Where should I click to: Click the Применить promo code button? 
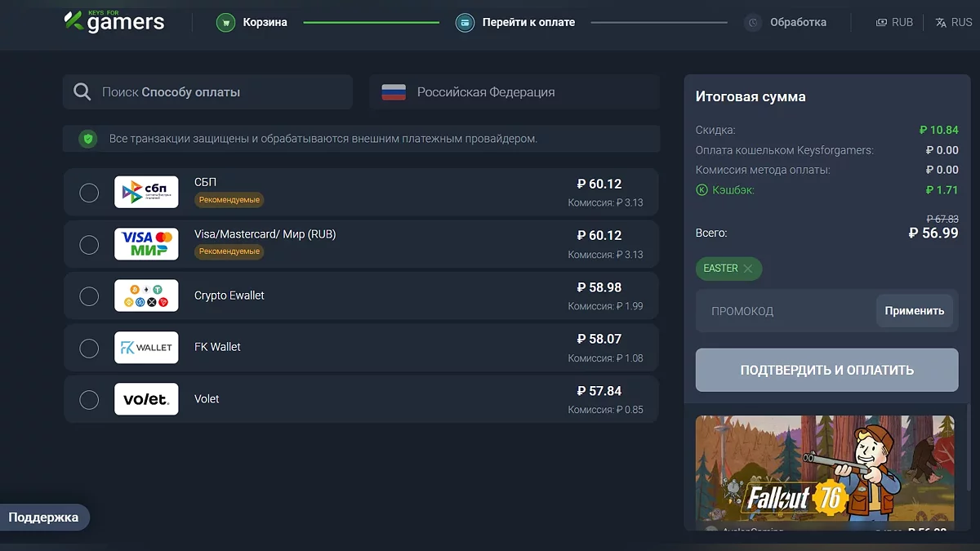click(915, 310)
